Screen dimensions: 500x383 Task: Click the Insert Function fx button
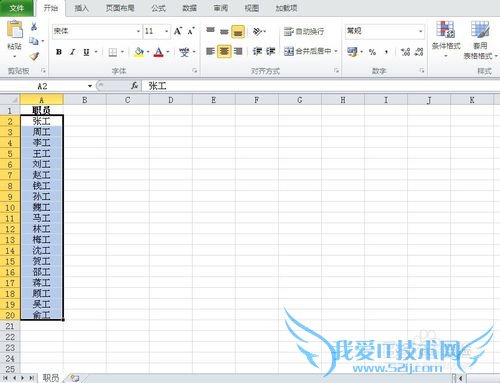134,86
